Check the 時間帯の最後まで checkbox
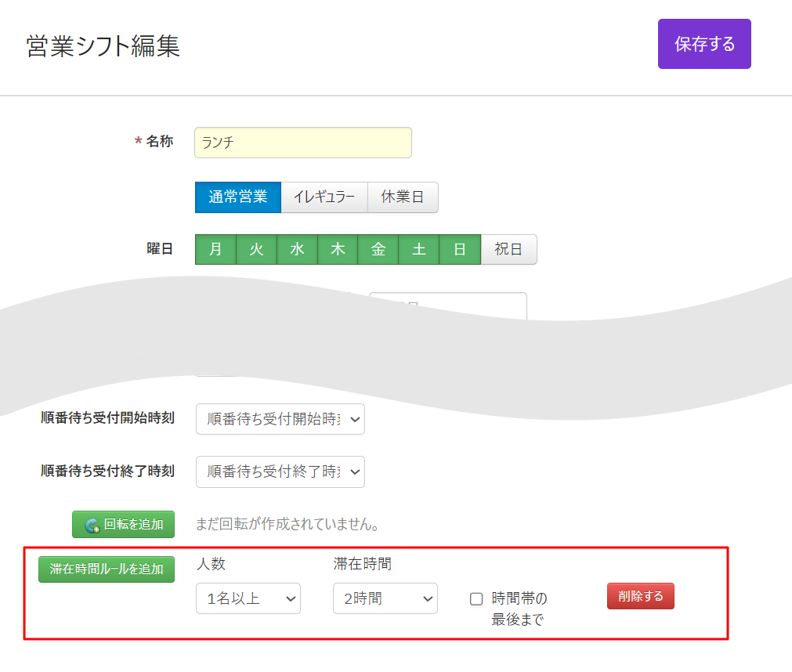Image resolution: width=792 pixels, height=672 pixels. [476, 599]
